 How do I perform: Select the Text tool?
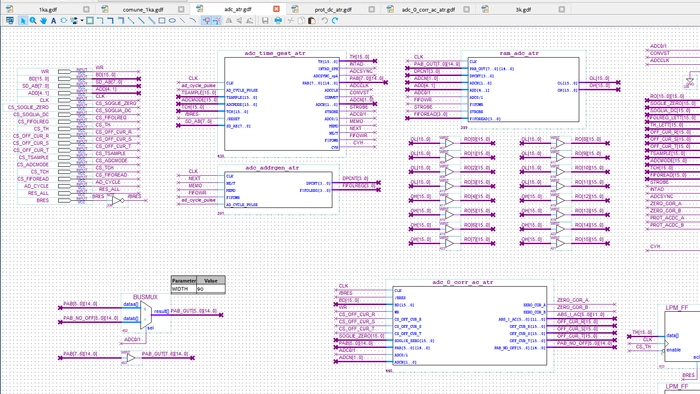pyautogui.click(x=54, y=21)
